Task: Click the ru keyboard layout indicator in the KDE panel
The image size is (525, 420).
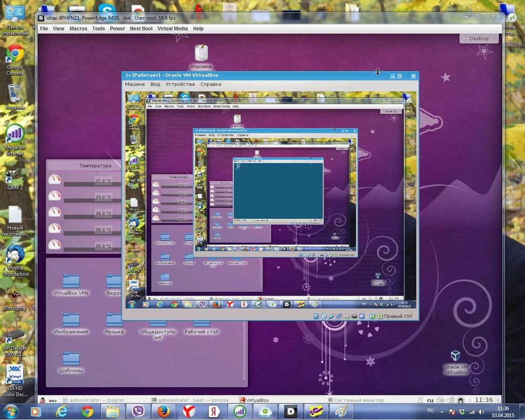Action: coord(430,400)
